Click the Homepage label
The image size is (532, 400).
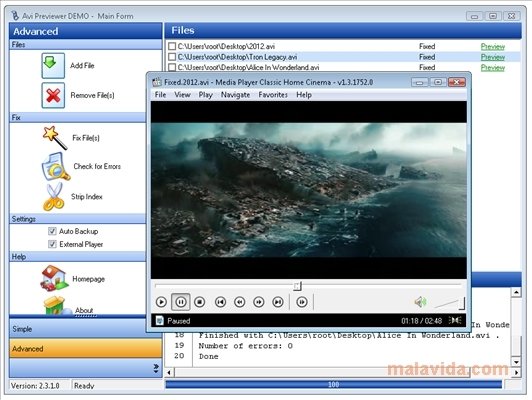[x=89, y=279]
